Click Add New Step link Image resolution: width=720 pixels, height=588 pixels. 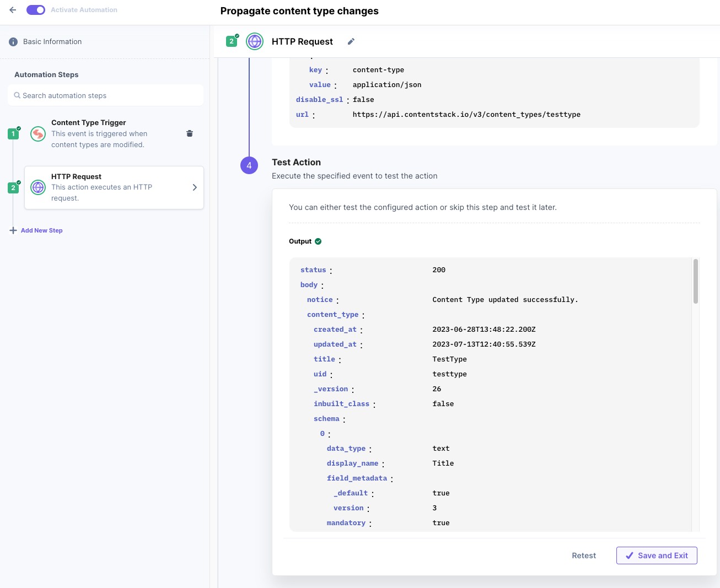(x=42, y=230)
